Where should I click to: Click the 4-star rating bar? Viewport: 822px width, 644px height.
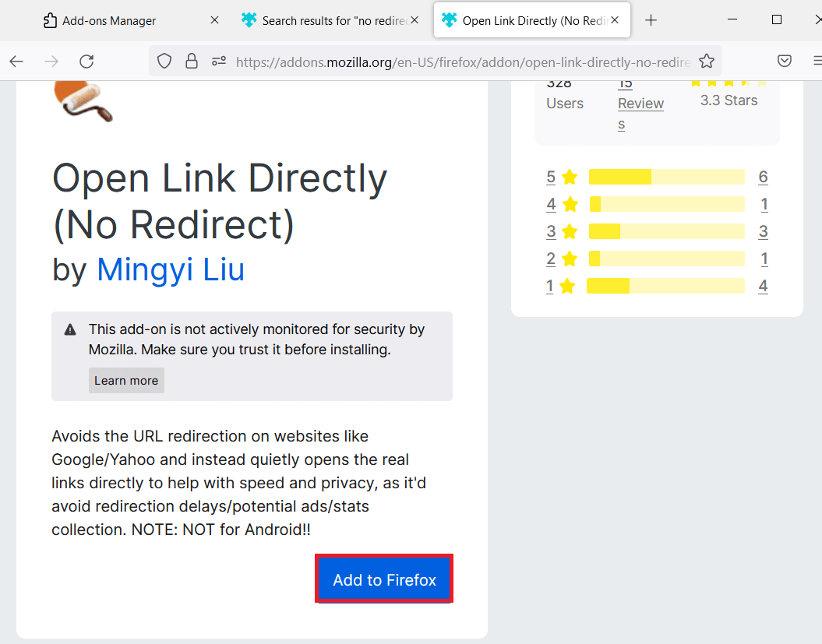coord(666,204)
